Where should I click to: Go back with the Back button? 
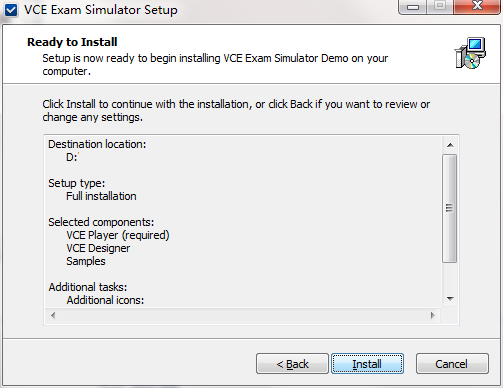pyautogui.click(x=292, y=364)
